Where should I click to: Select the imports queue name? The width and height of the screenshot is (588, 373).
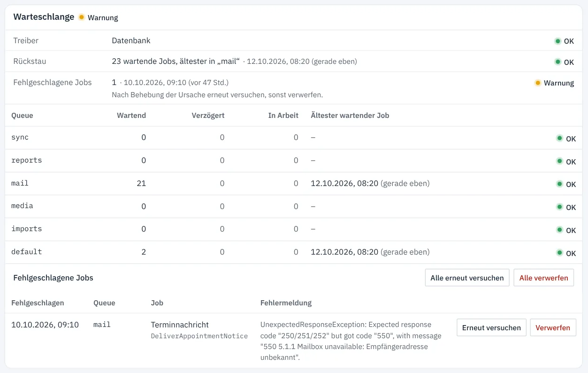click(x=27, y=229)
